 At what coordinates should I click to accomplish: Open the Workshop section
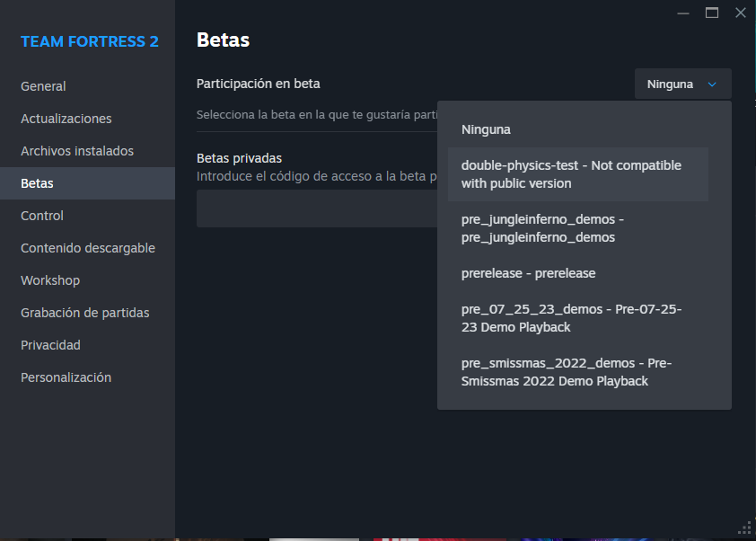pyautogui.click(x=49, y=280)
